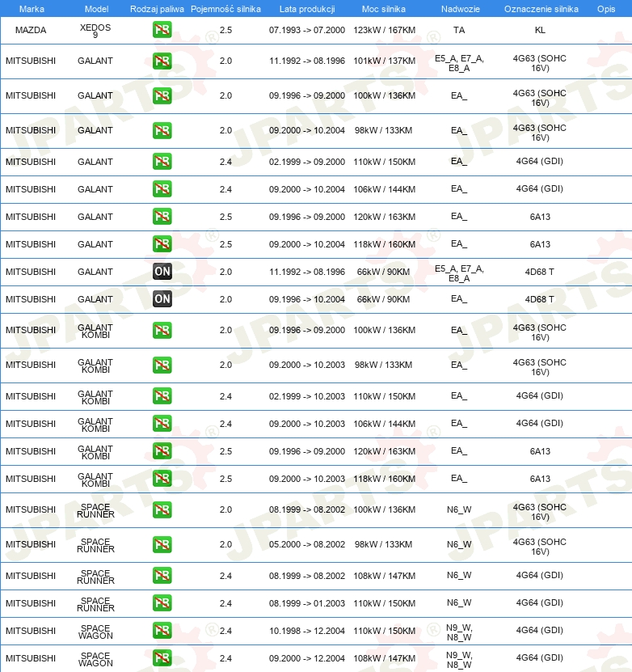Click petrol icon for Galant 118kW / 160KM
The image size is (632, 672).
pos(162,244)
